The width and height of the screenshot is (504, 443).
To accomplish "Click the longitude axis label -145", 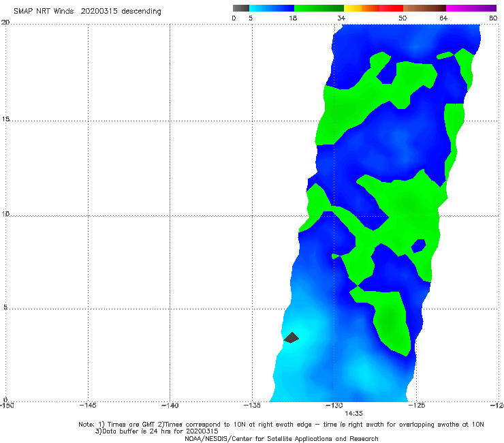I will [88, 405].
